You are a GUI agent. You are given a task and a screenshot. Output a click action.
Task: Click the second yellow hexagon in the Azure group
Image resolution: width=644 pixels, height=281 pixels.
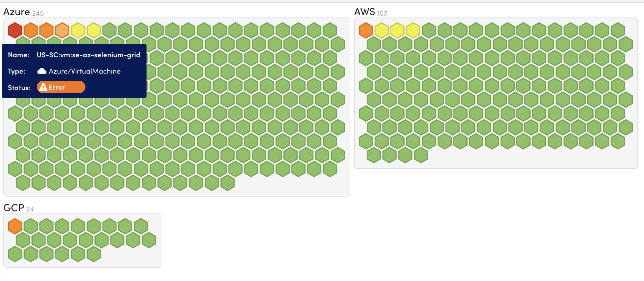click(x=94, y=30)
